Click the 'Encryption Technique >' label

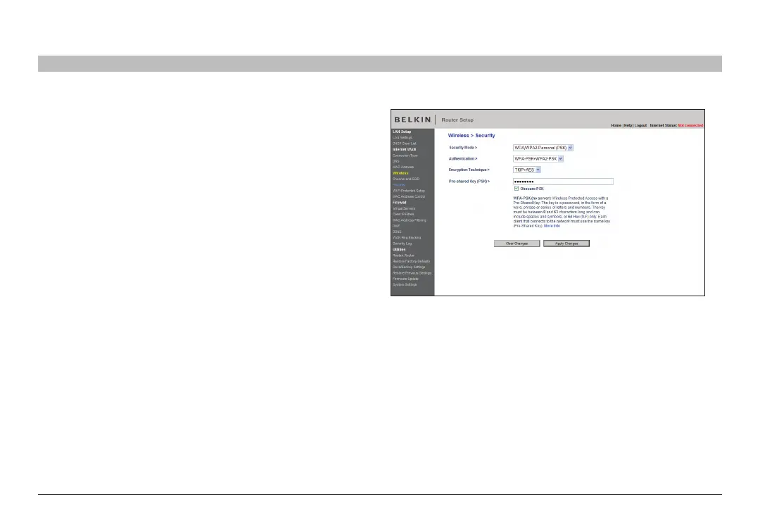469,170
